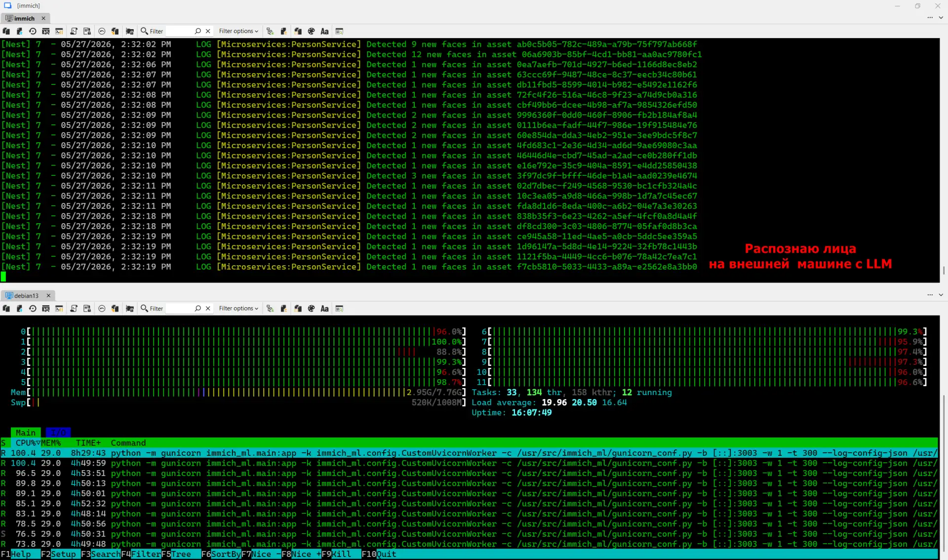Click F3 Search in htop footer

(101, 554)
